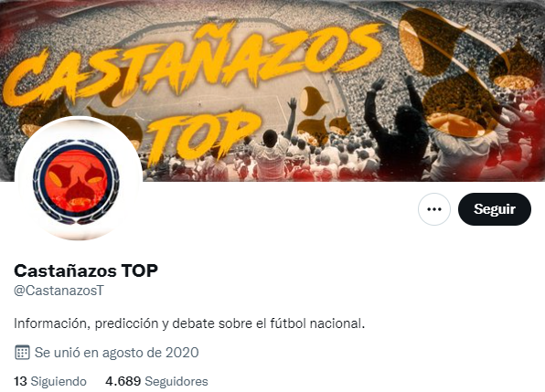Click the word Siguiendo
Viewport: 545px width, 392px height.
pyautogui.click(x=59, y=381)
